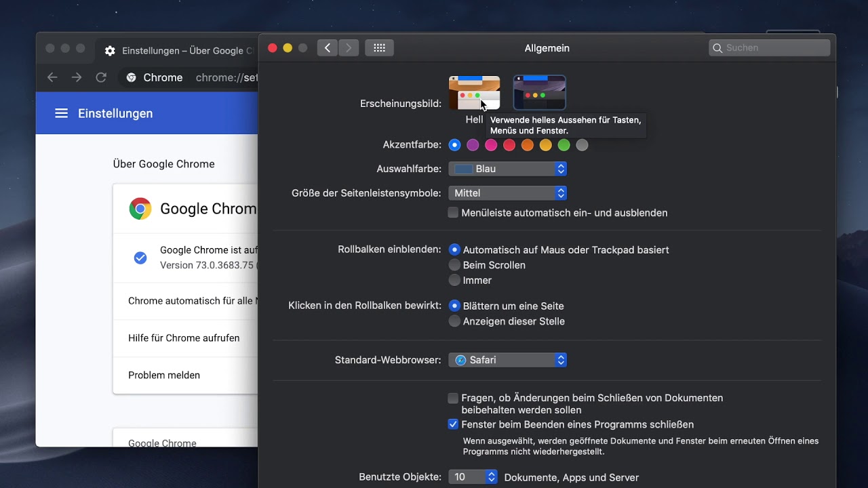Choose the graphite accent color
The height and width of the screenshot is (488, 868).
[x=582, y=145]
